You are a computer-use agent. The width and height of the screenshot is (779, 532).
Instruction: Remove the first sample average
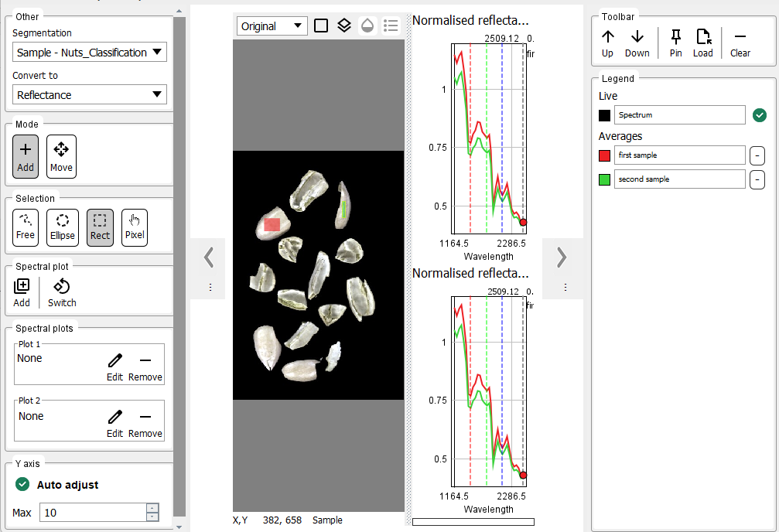pos(757,155)
